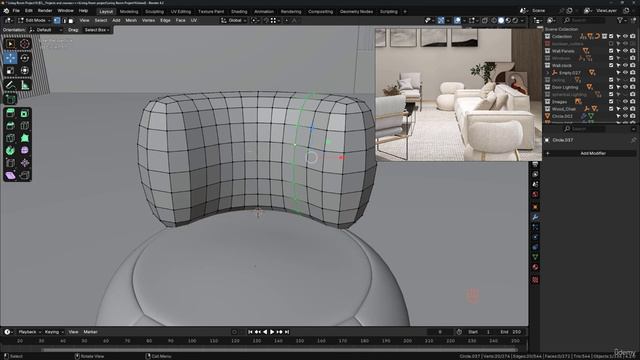The width and height of the screenshot is (640, 360).
Task: Open the Texture properties tab
Action: click(535, 280)
